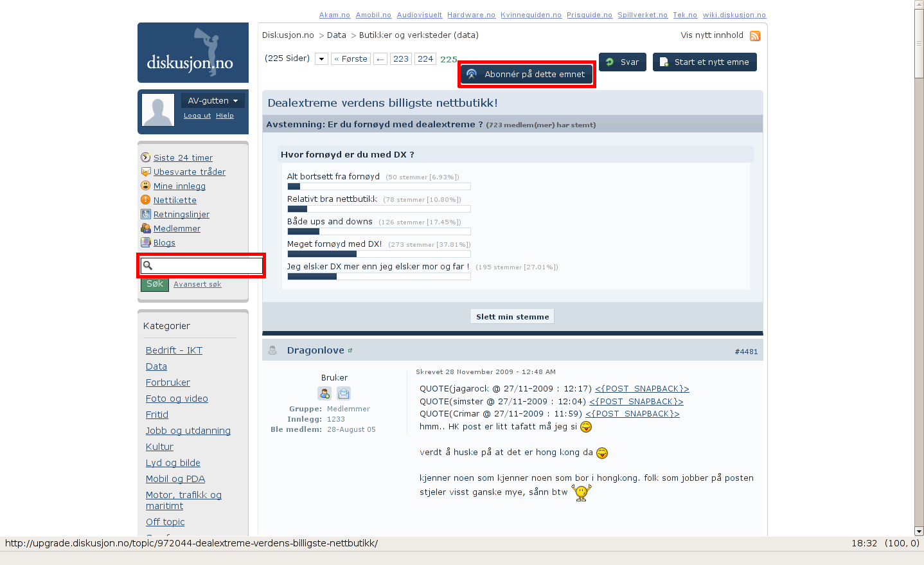This screenshot has width=924, height=565.
Task: Open the Hjelp link
Action: 225,116
